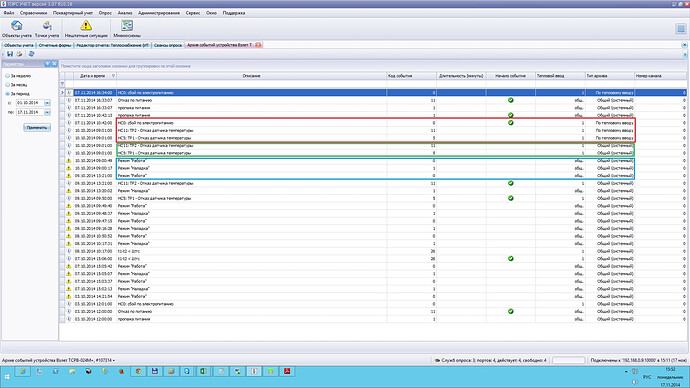Image resolution: width=690 pixels, height=388 pixels.
Task: Select the За неделю radio option
Action: [7, 76]
